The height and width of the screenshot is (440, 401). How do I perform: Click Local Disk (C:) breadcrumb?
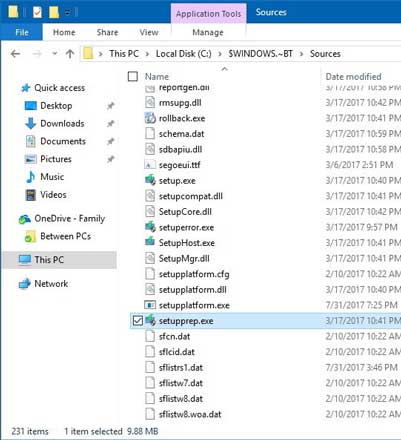tap(184, 54)
